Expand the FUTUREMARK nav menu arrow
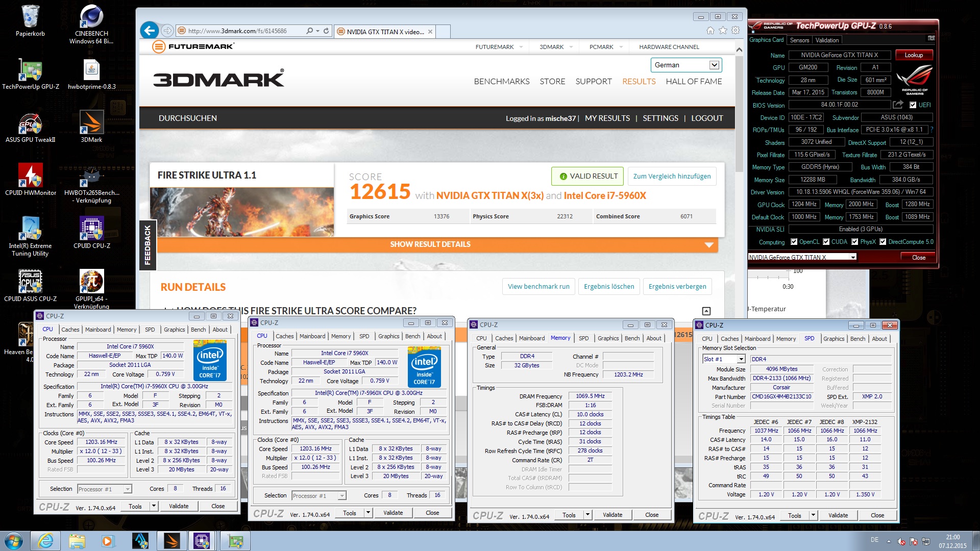 pos(521,47)
